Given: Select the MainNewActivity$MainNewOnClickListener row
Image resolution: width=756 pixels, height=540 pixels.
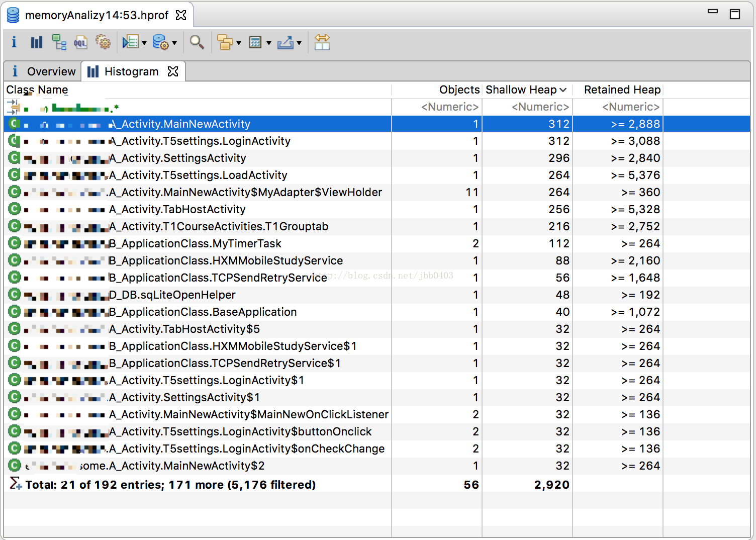Looking at the screenshot, I should pos(377,415).
